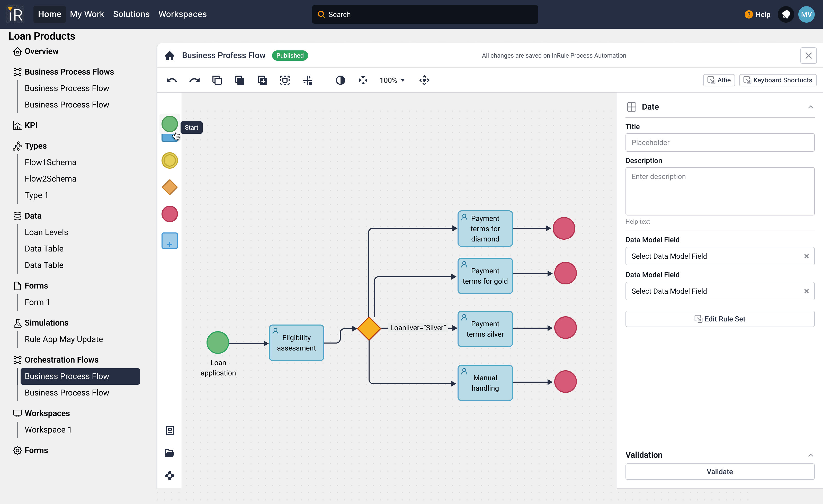This screenshot has width=823, height=504.
Task: Toggle the contrast half-circle icon
Action: pos(340,80)
